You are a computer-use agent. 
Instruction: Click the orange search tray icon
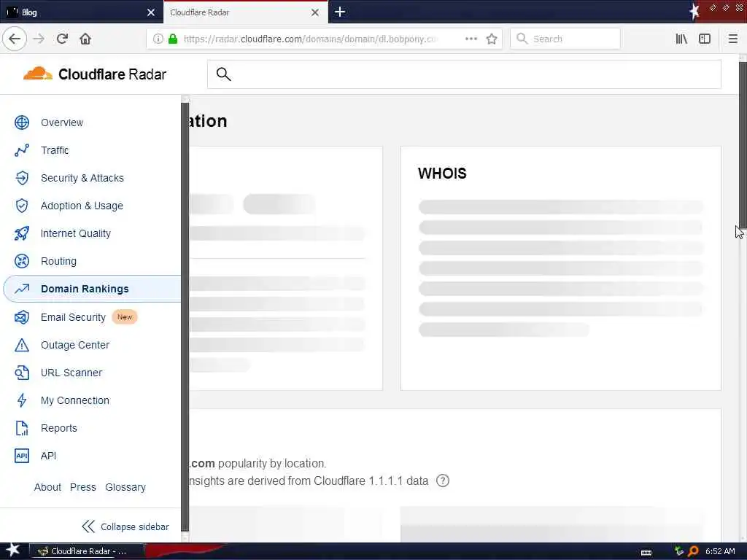pyautogui.click(x=693, y=551)
